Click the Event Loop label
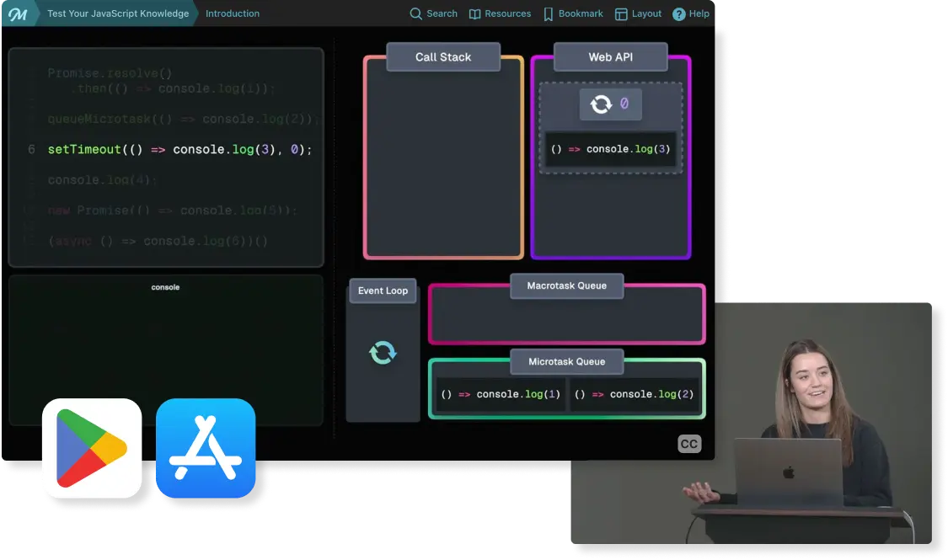 (383, 291)
